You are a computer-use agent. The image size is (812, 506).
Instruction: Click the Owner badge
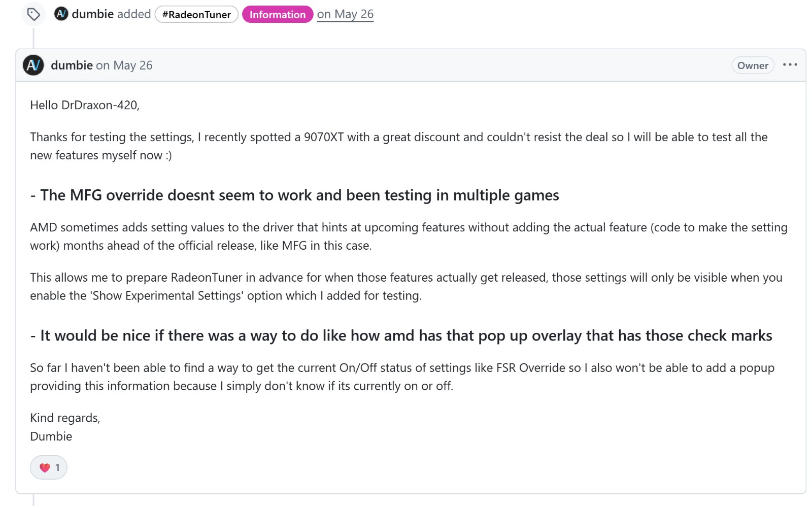[753, 65]
